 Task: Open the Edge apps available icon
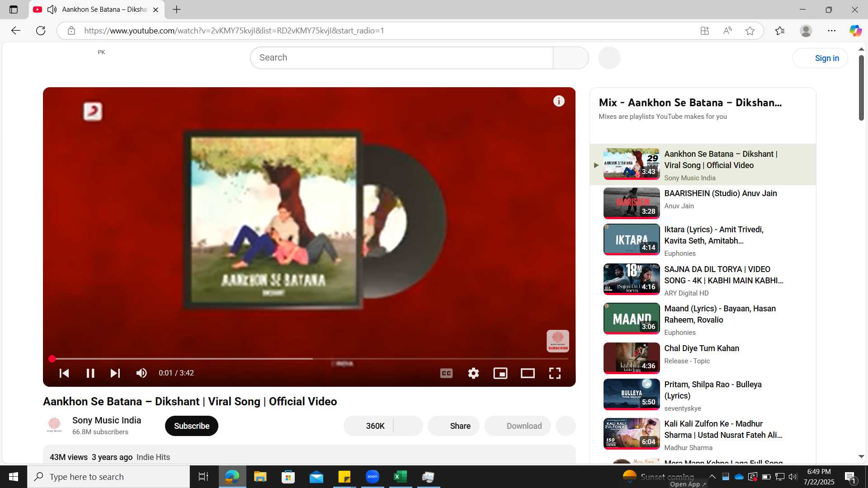pos(704,31)
